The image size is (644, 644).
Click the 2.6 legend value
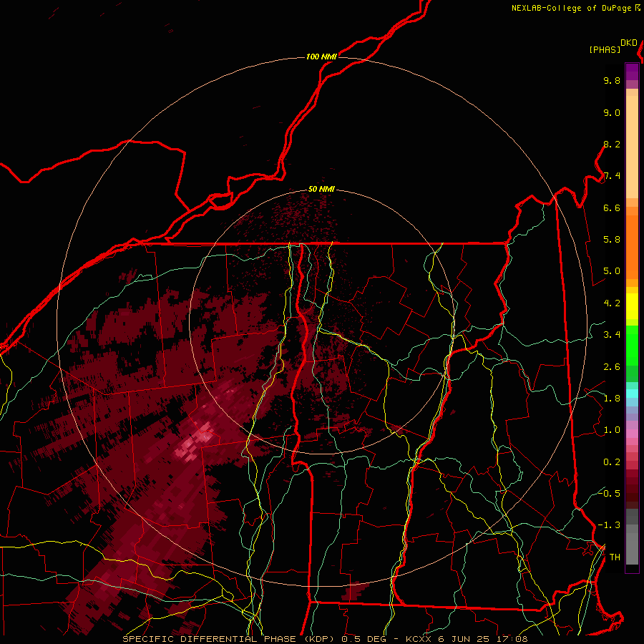tap(612, 367)
